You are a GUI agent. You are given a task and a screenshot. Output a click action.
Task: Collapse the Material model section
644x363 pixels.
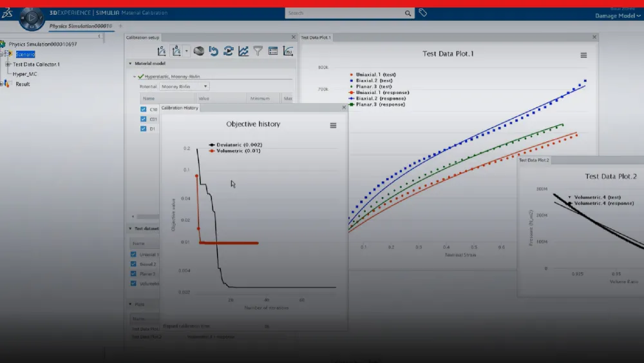(x=131, y=63)
